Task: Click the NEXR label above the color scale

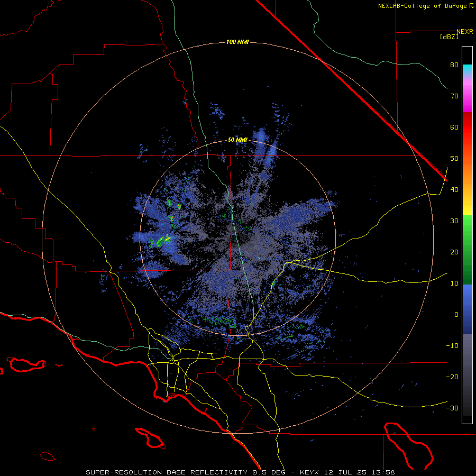Action: coord(465,32)
